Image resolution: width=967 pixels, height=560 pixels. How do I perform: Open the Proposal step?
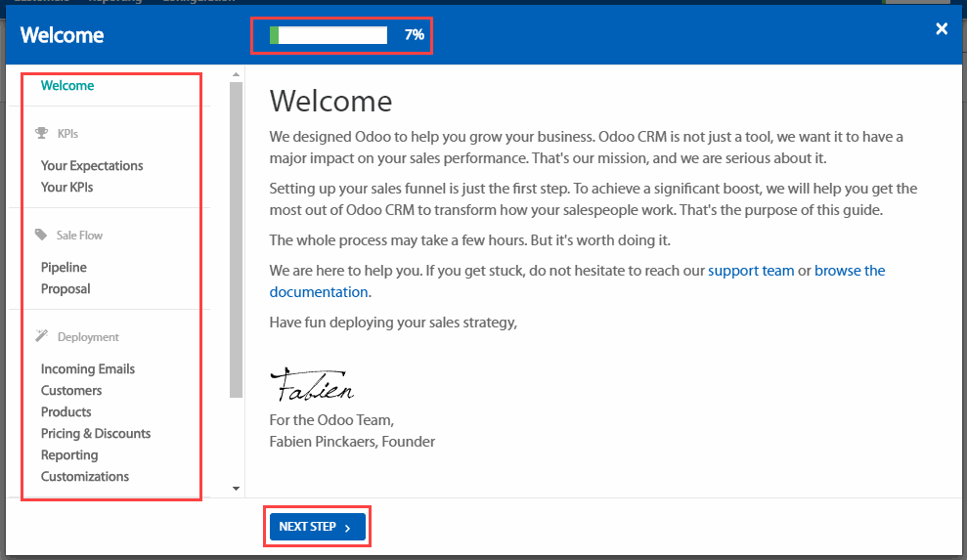[x=66, y=289]
